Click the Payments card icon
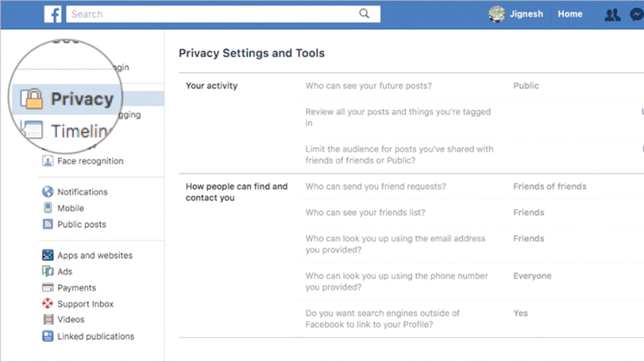 48,288
